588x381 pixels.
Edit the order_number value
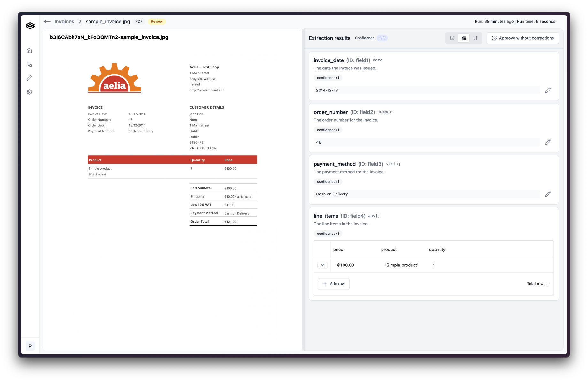pyautogui.click(x=548, y=142)
